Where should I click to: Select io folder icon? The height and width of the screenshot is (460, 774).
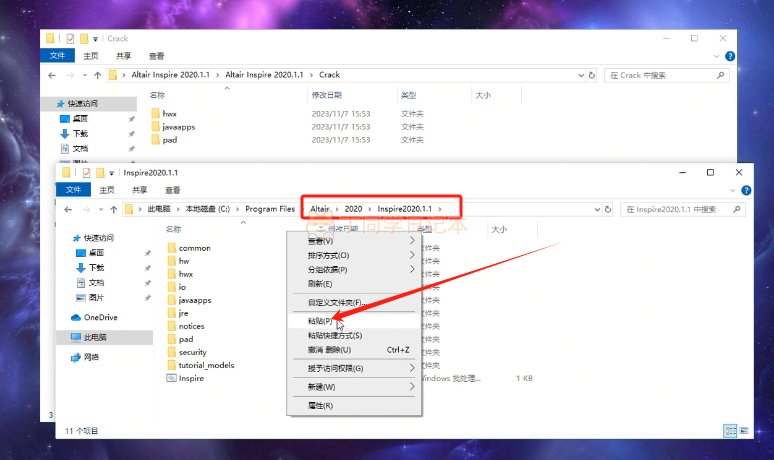[x=171, y=287]
